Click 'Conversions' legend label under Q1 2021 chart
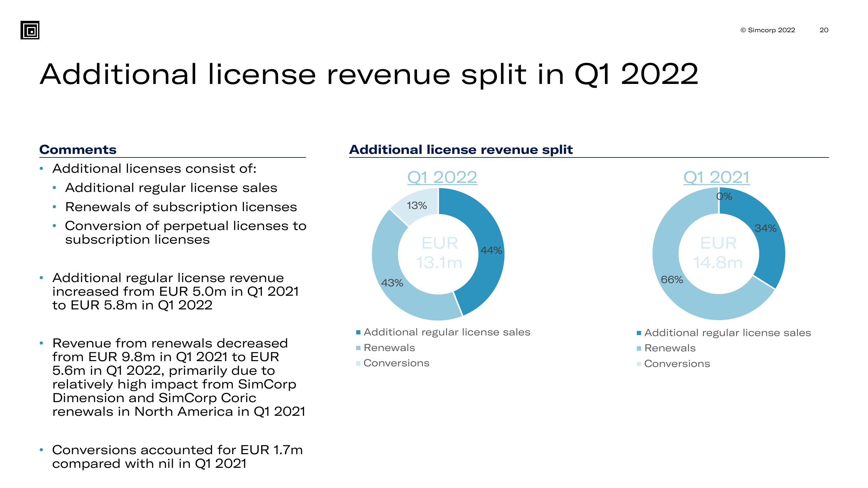This screenshot has width=868, height=488. pos(677,364)
